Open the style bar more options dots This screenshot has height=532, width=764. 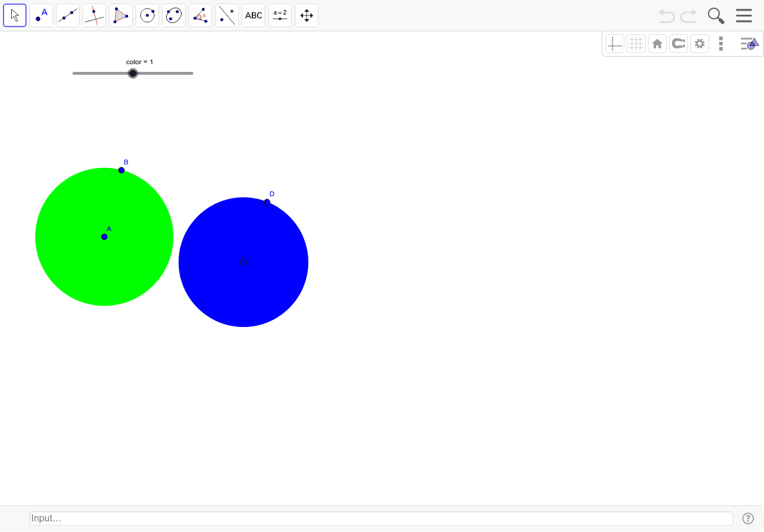click(x=721, y=44)
